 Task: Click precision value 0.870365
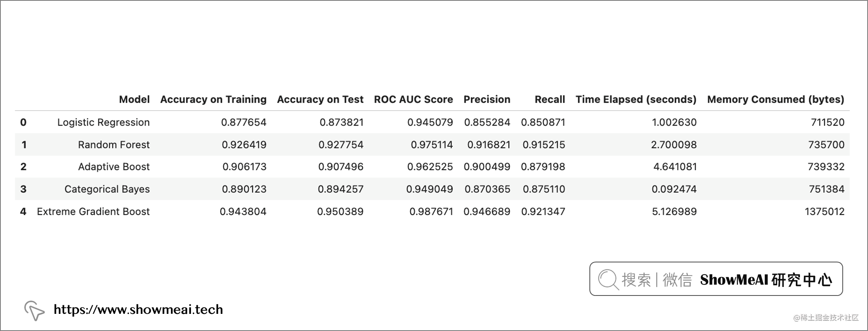click(x=487, y=189)
